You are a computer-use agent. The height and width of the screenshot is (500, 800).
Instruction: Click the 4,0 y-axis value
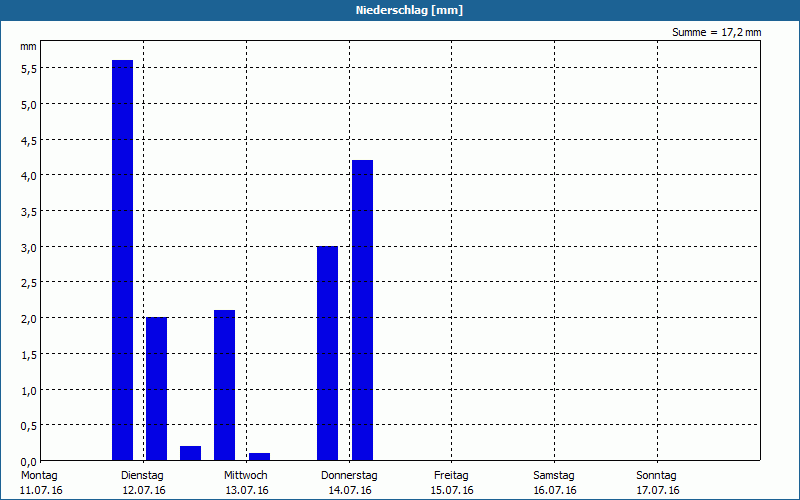29,177
